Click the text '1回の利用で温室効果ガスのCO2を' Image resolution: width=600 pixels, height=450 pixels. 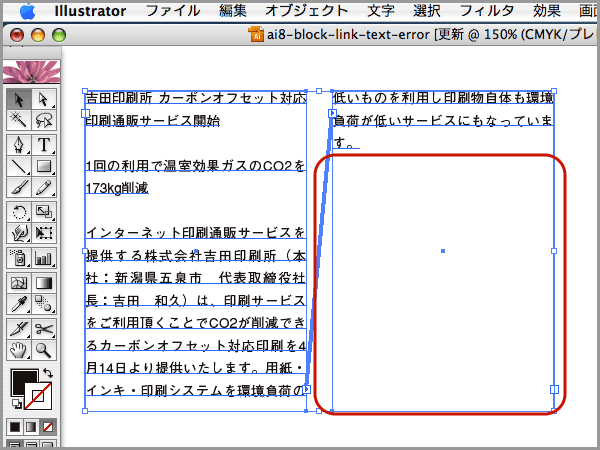tap(196, 165)
